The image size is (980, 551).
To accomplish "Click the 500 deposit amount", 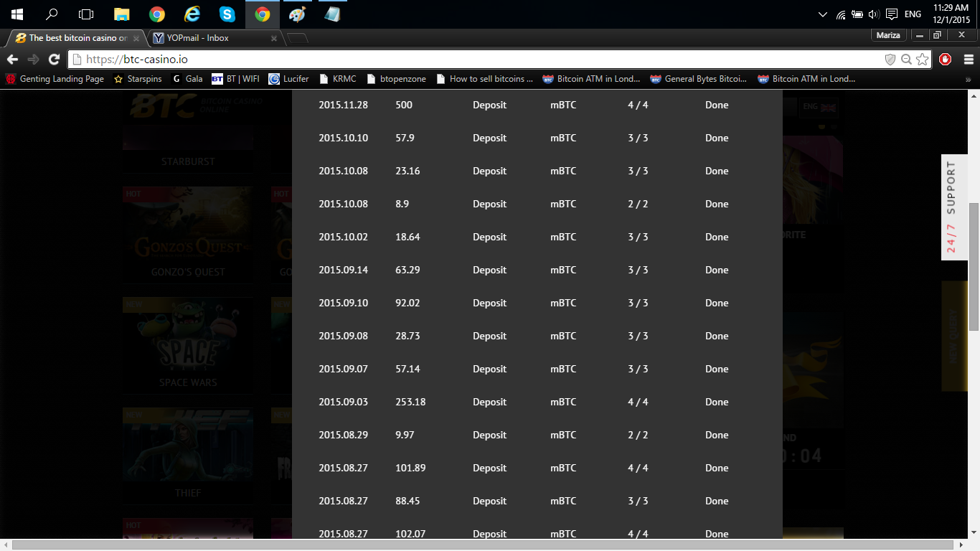I will [404, 105].
